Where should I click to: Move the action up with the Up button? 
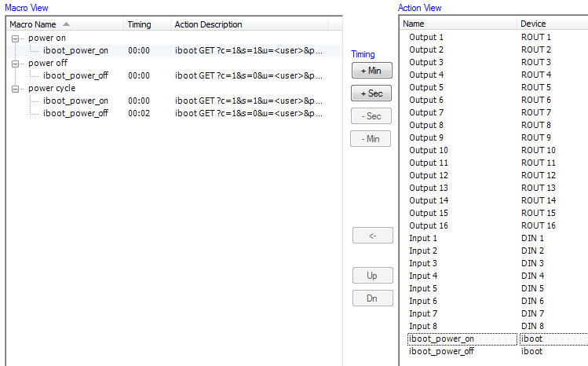[x=373, y=276]
